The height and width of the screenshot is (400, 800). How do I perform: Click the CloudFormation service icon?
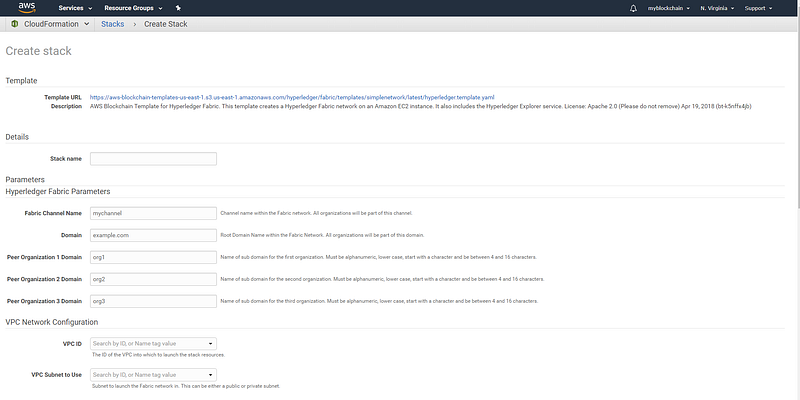pyautogui.click(x=15, y=24)
